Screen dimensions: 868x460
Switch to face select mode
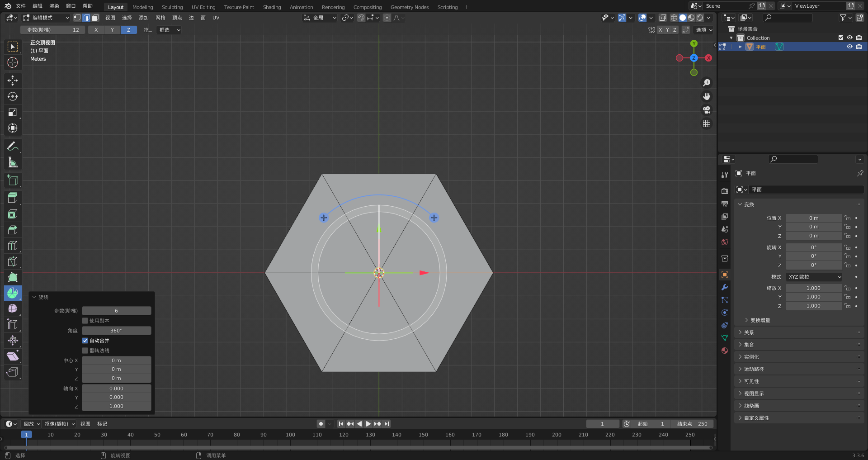pyautogui.click(x=95, y=18)
